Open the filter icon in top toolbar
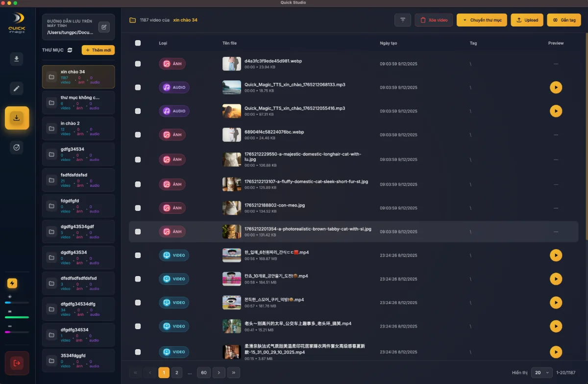Screen dimensions: 588x384 pyautogui.click(x=402, y=20)
